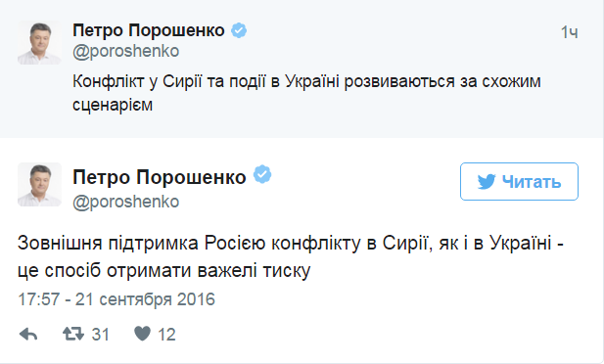Click verified badge in lower tweet
Viewport: 604px width, 364px height.
(262, 174)
